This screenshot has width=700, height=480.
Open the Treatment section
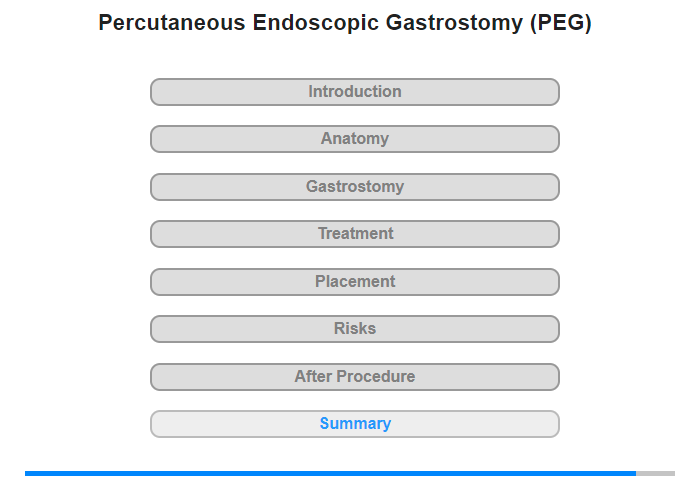coord(355,234)
